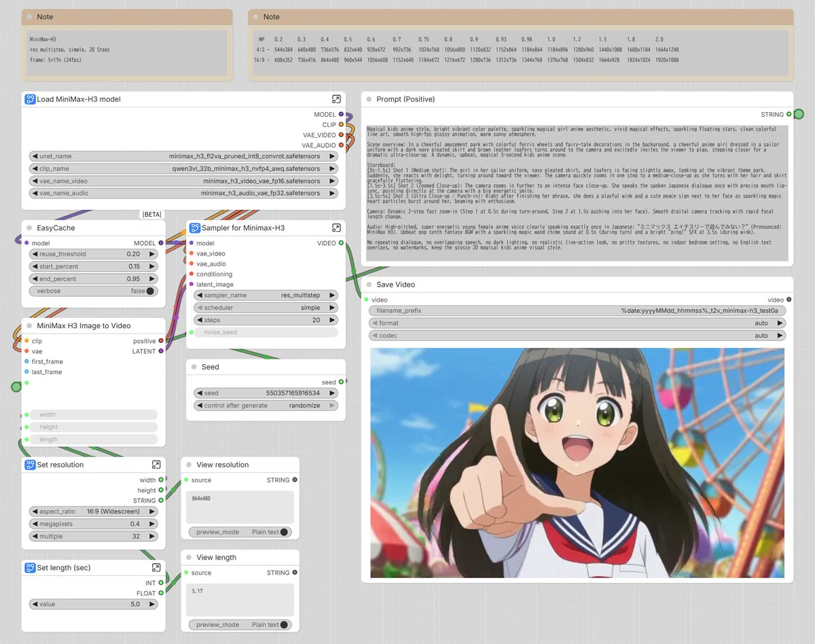
Task: Toggle the verbose switch in EasyCache
Action: point(150,291)
